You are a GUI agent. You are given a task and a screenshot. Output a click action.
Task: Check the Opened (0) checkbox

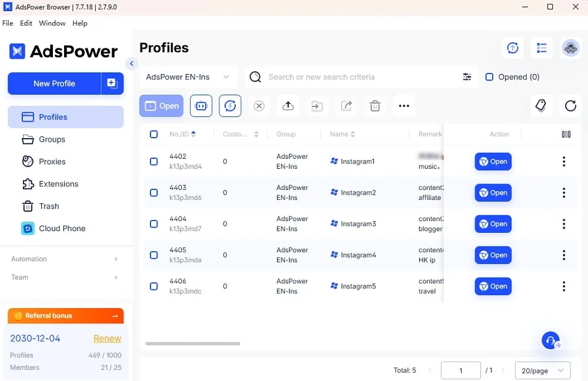(489, 77)
